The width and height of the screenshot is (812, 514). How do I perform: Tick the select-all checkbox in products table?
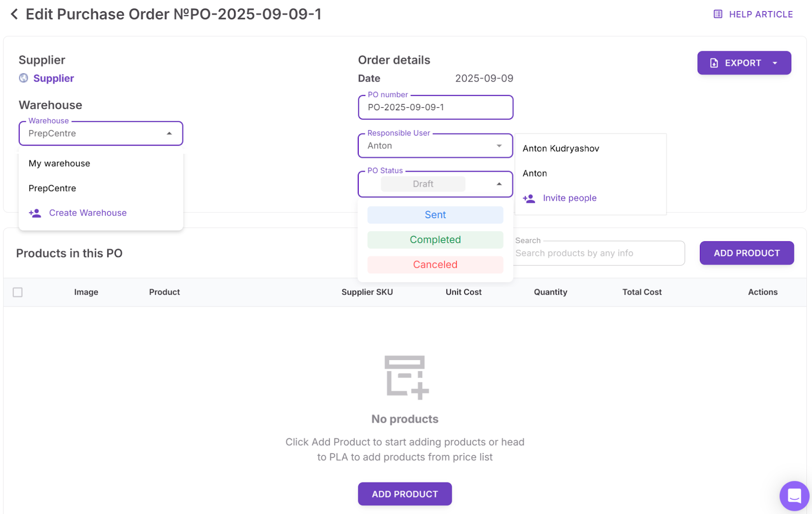[18, 292]
